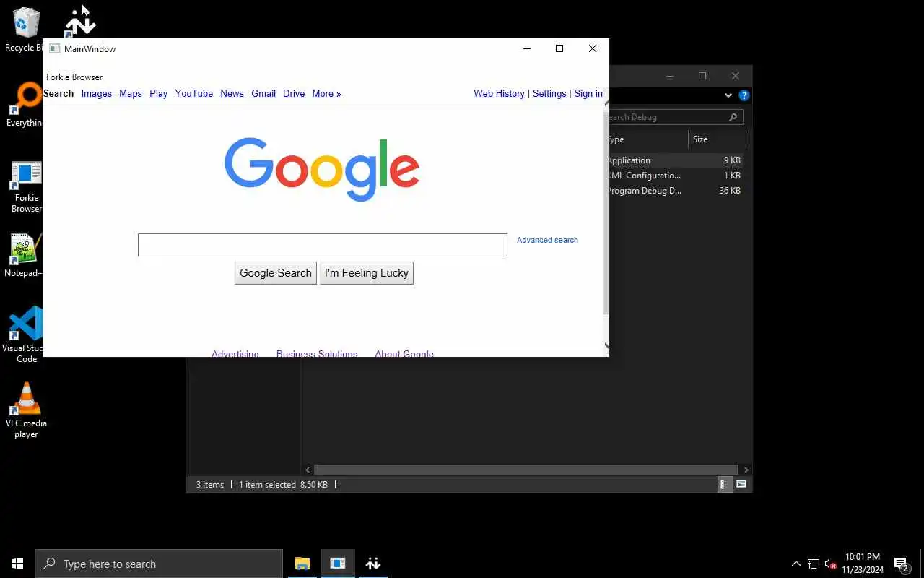Screen dimensions: 924x578
Task: Select the XML Configuration file row
Action: pyautogui.click(x=675, y=176)
